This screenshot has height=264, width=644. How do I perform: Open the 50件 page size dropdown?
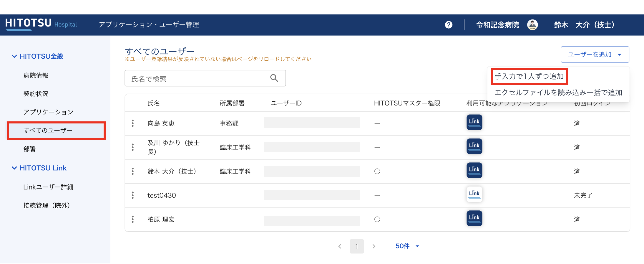click(x=407, y=246)
